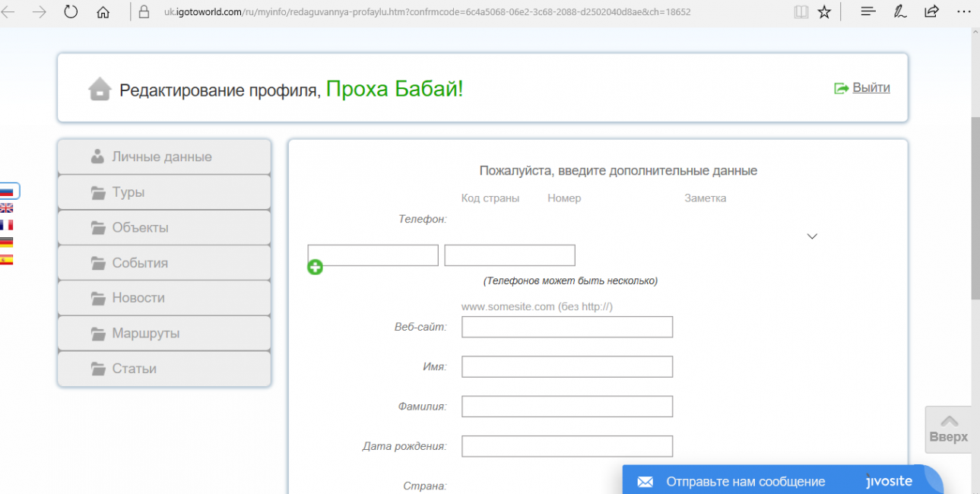Viewport: 980px width, 494px height.
Task: Open the Туры sidebar section
Action: (164, 192)
